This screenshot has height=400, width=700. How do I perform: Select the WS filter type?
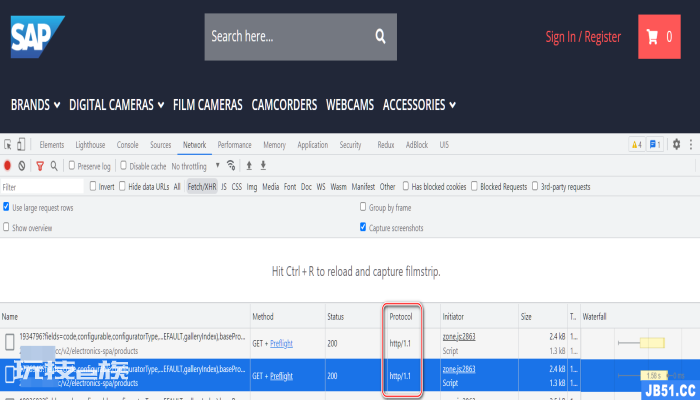(321, 187)
